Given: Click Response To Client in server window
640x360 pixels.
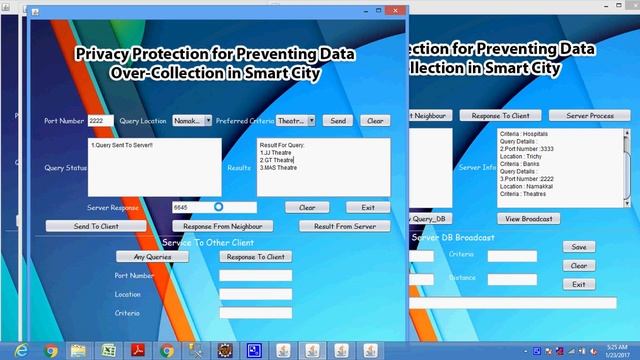Looking at the screenshot, I should [500, 116].
